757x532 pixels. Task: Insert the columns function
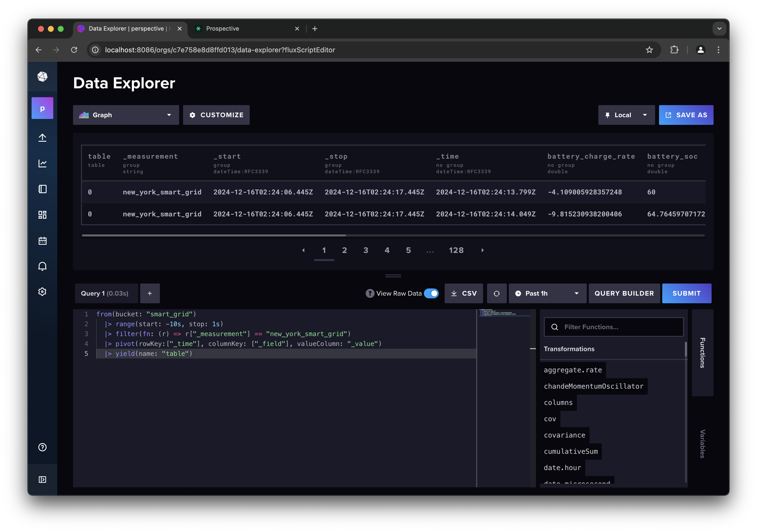pyautogui.click(x=558, y=403)
